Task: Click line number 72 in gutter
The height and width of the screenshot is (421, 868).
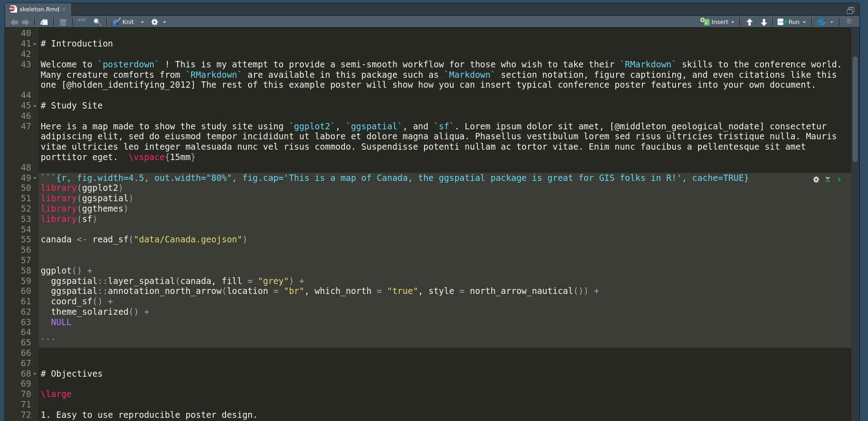Action: point(26,415)
